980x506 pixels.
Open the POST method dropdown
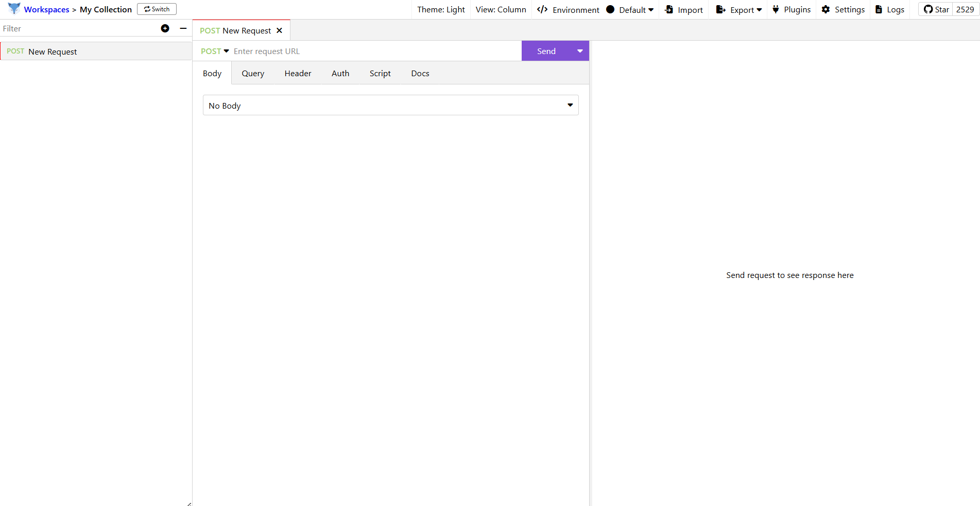(215, 51)
